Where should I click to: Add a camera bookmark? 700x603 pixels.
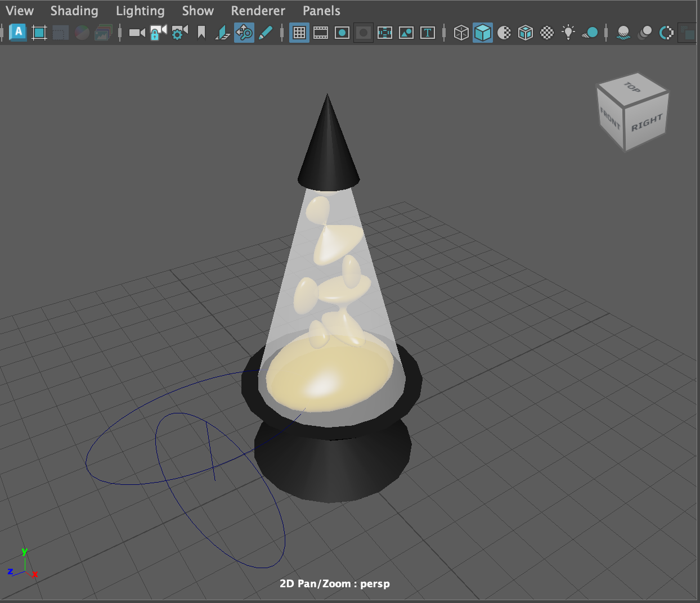pos(200,33)
